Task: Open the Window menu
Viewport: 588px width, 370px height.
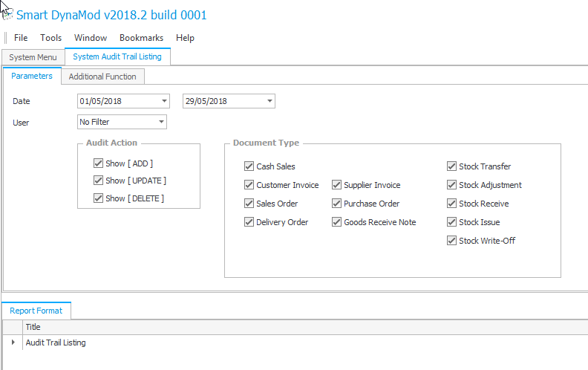Action: (91, 38)
